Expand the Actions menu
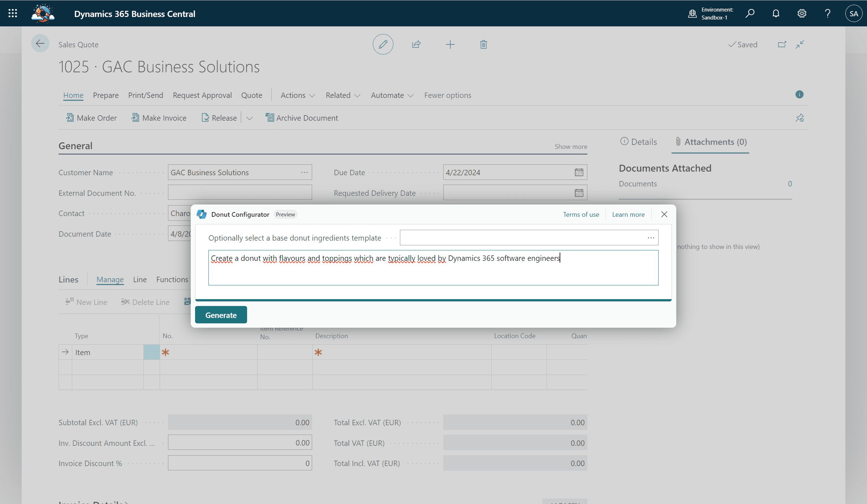The height and width of the screenshot is (504, 867). (298, 95)
